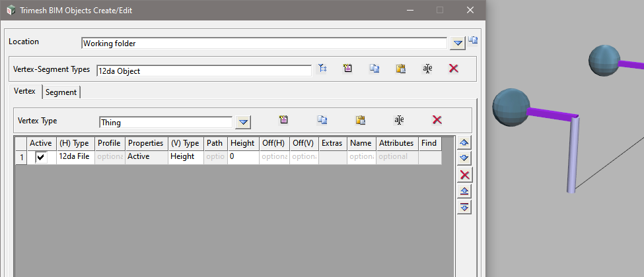644x277 pixels.
Task: Rename the Vertex-Segment Type entry
Action: point(427,68)
